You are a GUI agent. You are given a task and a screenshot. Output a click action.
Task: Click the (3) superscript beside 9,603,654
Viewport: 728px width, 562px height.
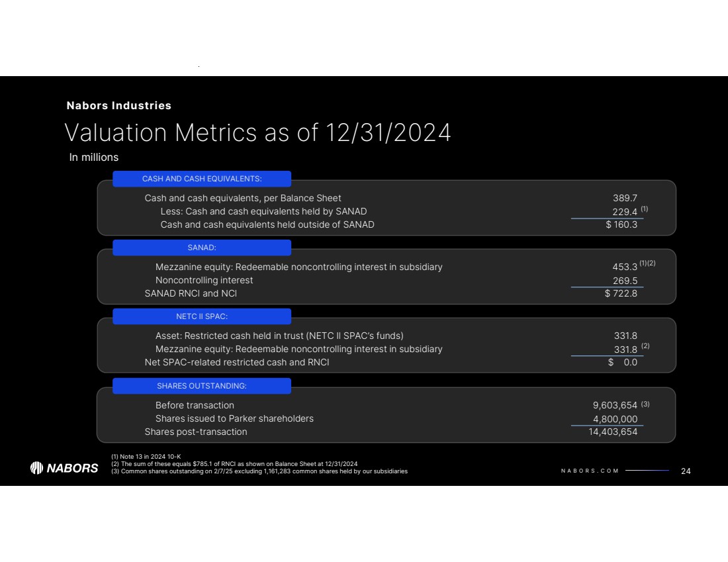point(645,404)
